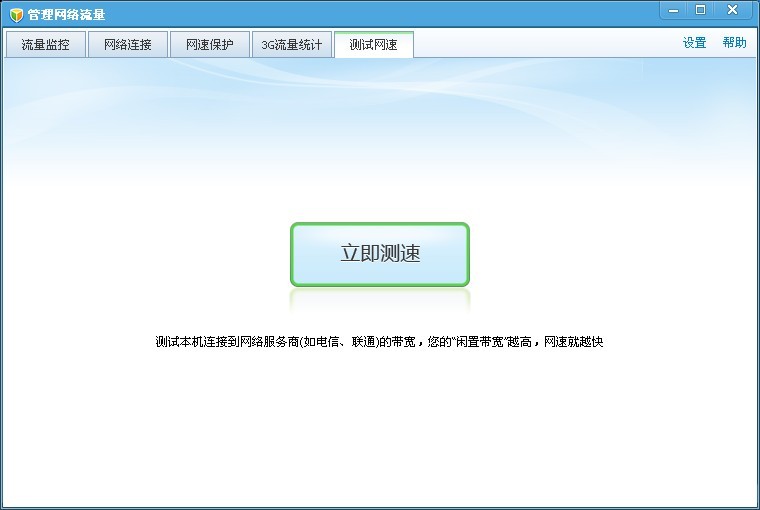Click the blank white area below the description
The height and width of the screenshot is (510, 760).
point(379,430)
